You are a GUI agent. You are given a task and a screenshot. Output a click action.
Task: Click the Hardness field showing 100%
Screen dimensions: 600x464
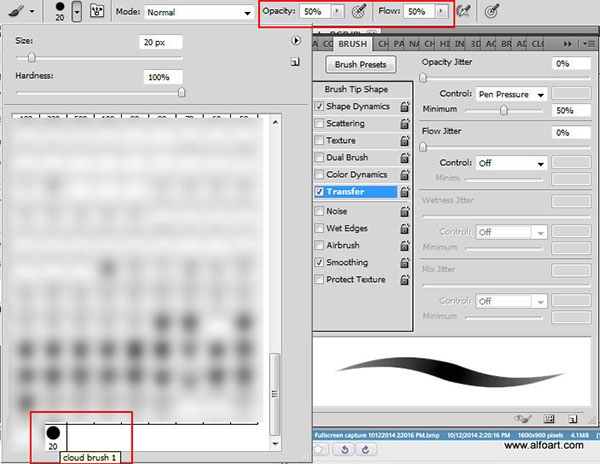(x=163, y=77)
